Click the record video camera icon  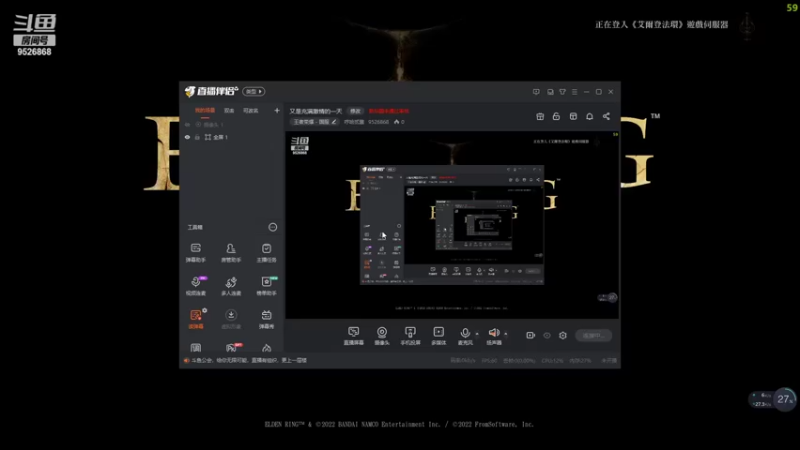click(530, 335)
